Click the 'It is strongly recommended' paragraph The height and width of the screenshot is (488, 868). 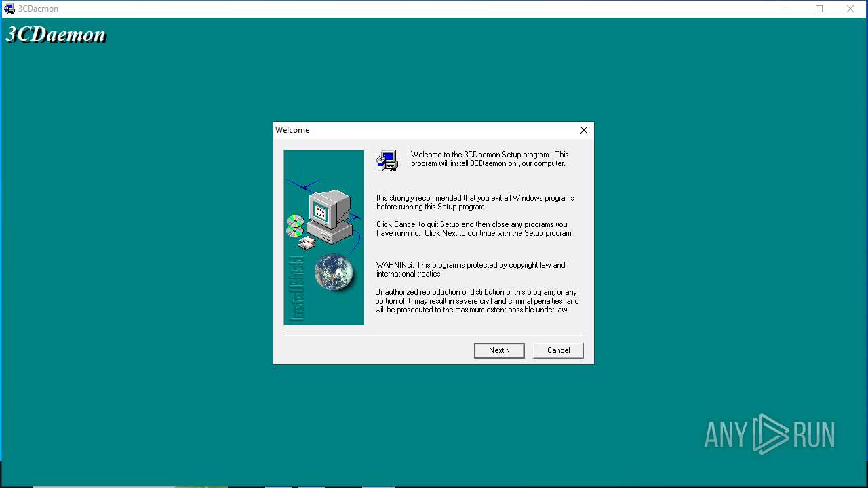pyautogui.click(x=475, y=202)
